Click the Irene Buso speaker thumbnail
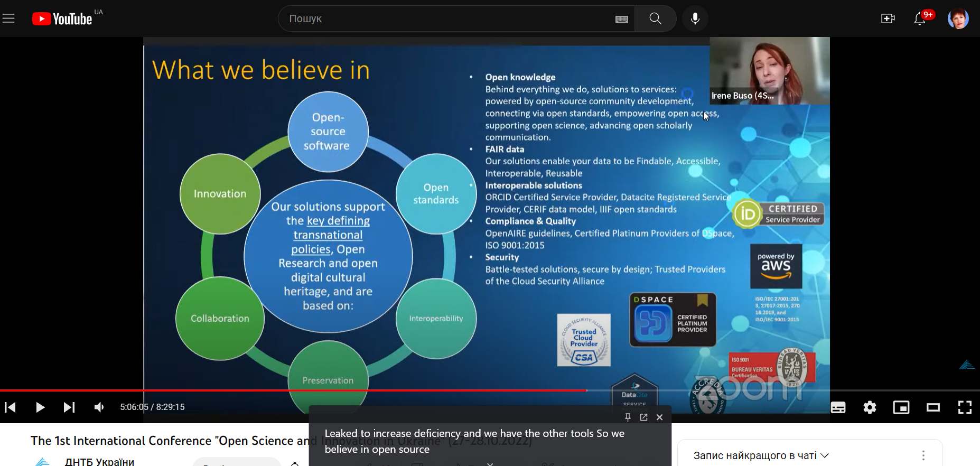980x466 pixels. pos(770,71)
